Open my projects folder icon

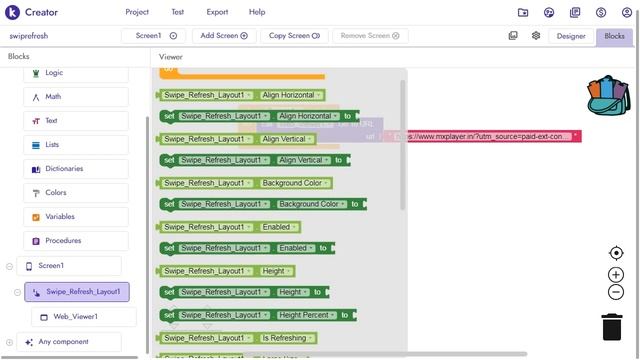click(523, 13)
